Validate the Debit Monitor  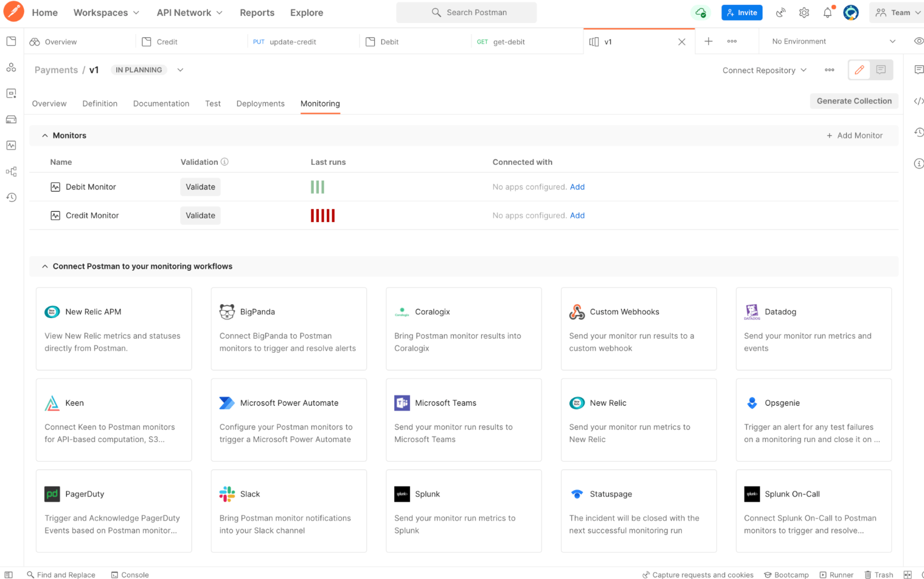[200, 187]
